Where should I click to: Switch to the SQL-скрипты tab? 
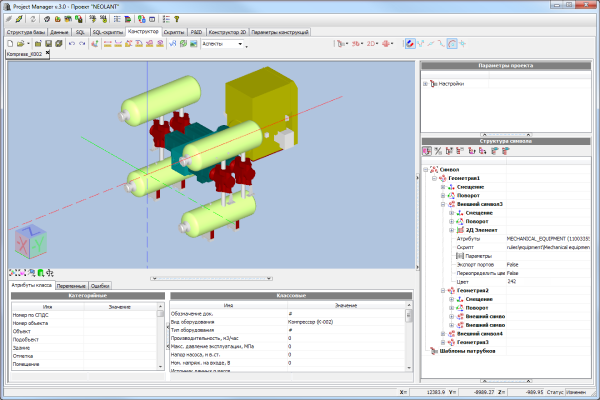(x=108, y=32)
